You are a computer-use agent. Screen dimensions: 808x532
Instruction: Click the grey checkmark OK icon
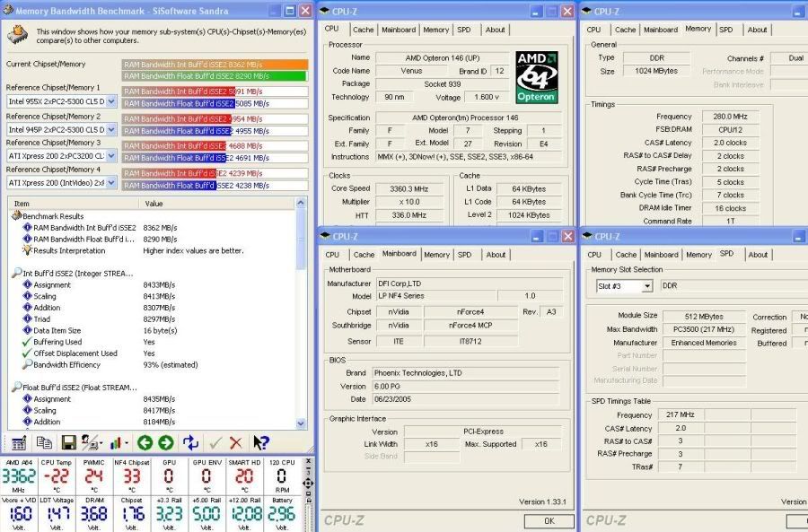coord(215,442)
